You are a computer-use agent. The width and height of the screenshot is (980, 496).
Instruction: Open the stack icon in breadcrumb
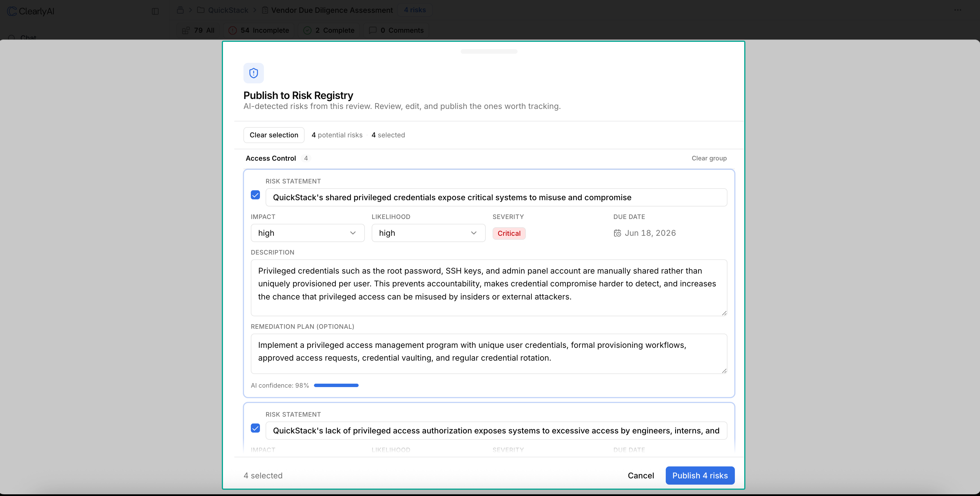tap(180, 10)
